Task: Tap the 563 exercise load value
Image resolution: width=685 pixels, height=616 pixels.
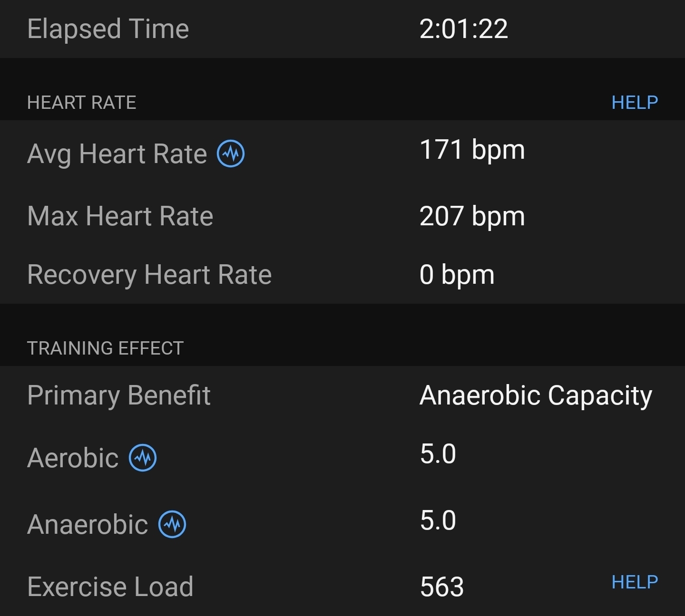Action: click(x=441, y=587)
